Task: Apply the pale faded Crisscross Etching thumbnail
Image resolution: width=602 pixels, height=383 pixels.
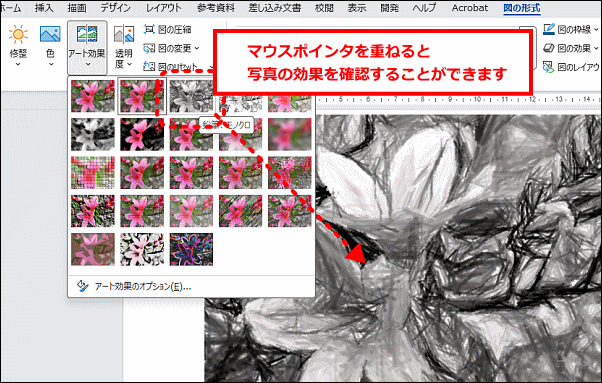Action: coord(191,211)
